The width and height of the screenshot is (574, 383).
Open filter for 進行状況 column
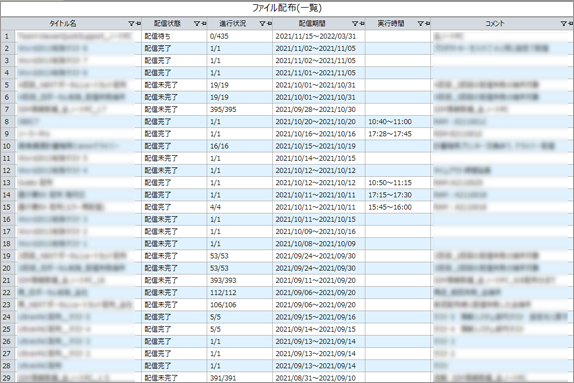[262, 24]
